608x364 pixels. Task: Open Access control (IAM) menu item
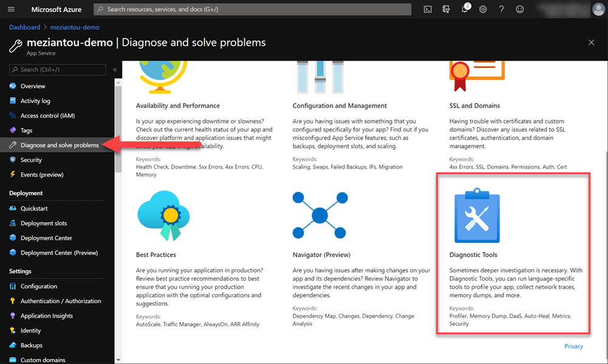(x=47, y=115)
